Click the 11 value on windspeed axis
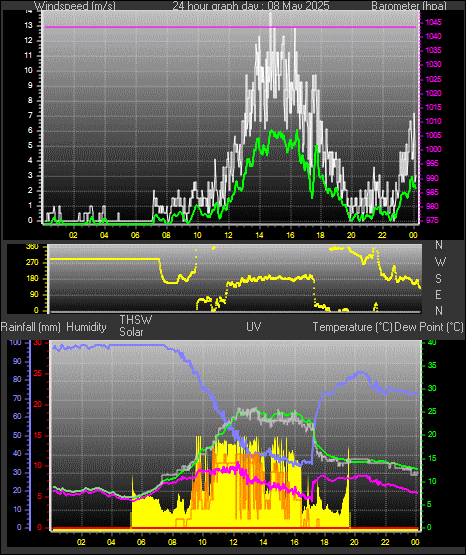The image size is (466, 555). point(28,55)
